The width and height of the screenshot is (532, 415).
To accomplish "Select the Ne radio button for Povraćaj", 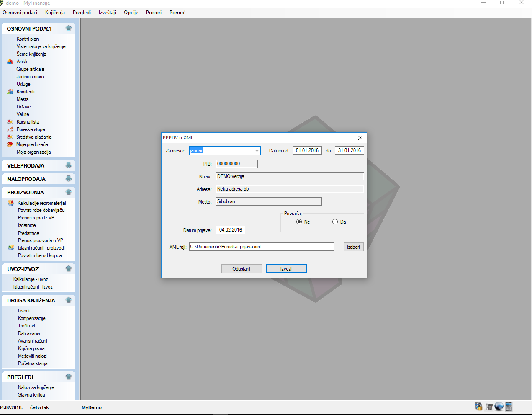I will (x=299, y=222).
